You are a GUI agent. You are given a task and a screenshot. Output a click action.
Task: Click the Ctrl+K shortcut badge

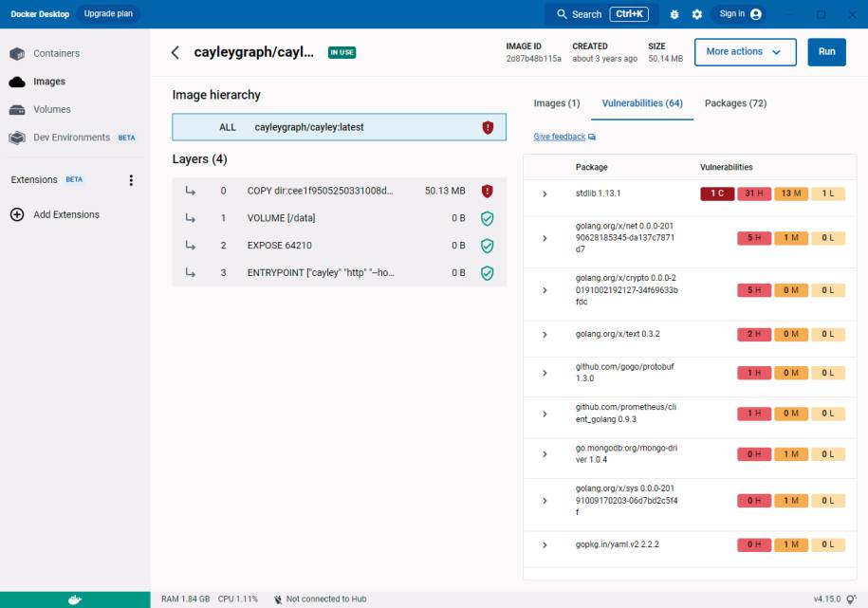629,14
